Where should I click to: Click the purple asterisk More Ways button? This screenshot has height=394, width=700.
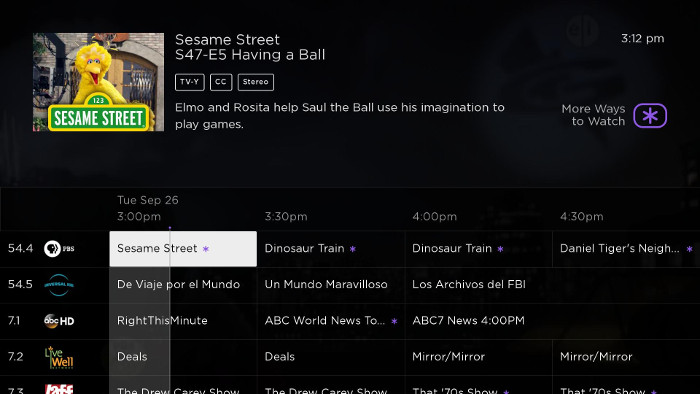tap(650, 116)
